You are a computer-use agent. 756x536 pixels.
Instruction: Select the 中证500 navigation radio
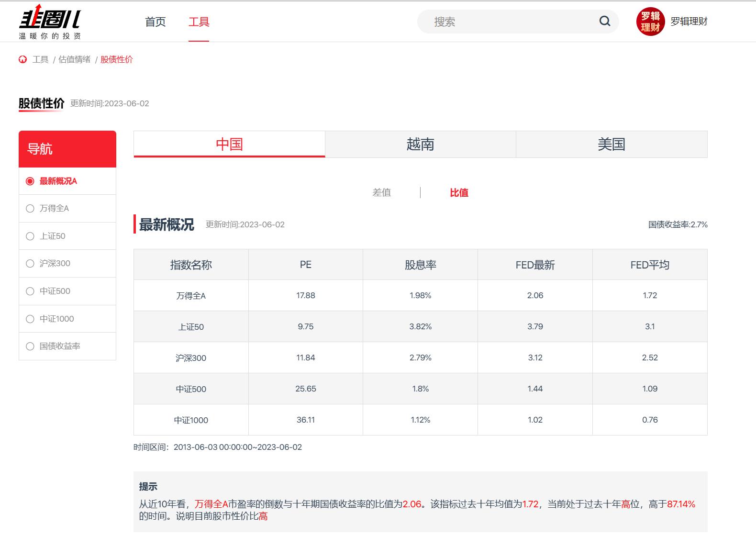[30, 291]
